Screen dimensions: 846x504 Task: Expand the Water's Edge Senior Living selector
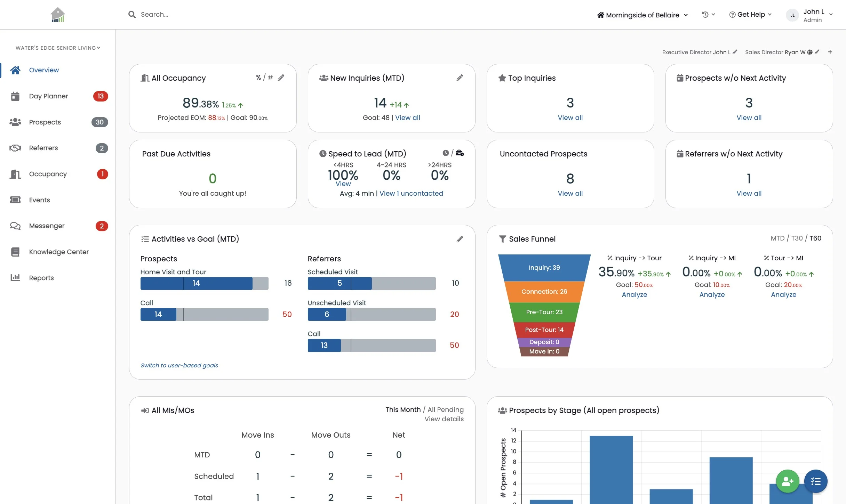point(58,48)
